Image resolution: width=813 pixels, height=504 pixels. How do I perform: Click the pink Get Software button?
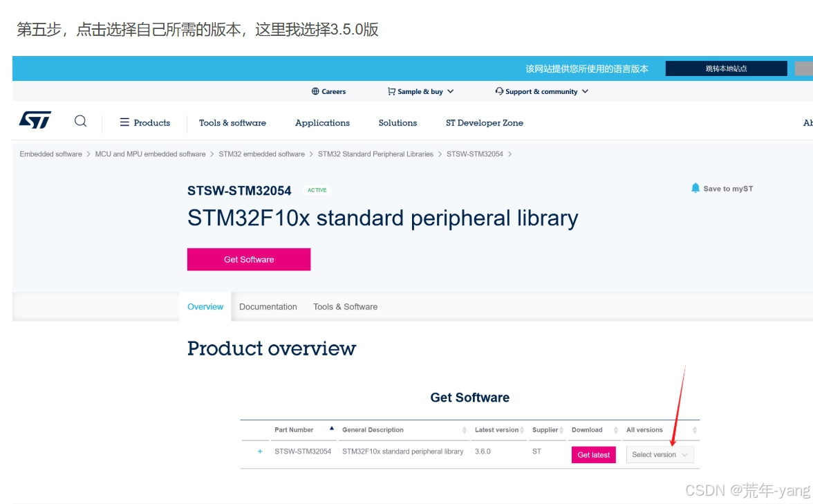(249, 259)
